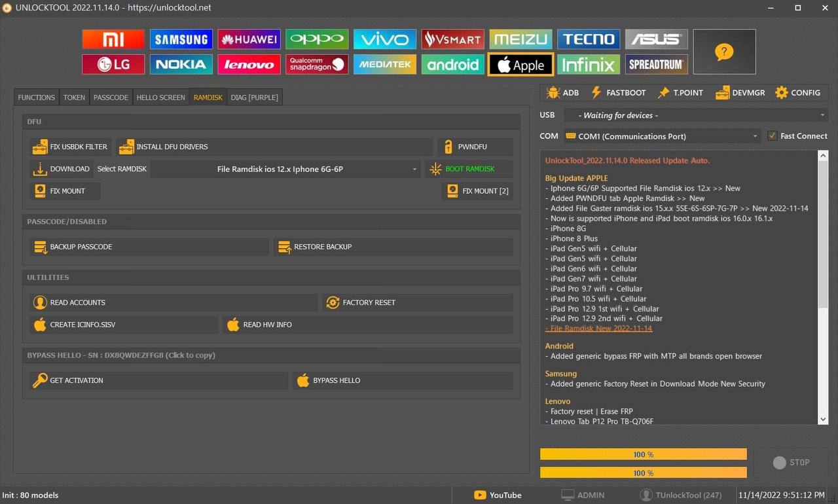
Task: Click FACTORY RESET button
Action: point(417,302)
